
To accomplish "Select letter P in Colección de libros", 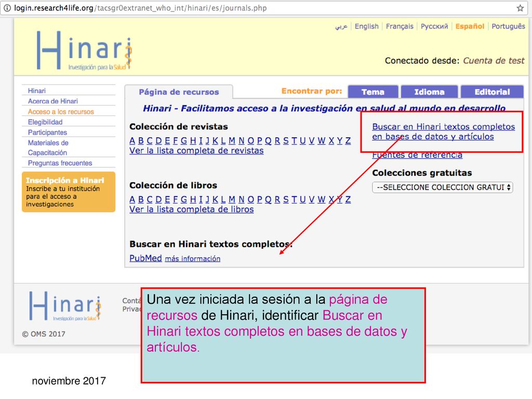I will tap(260, 199).
